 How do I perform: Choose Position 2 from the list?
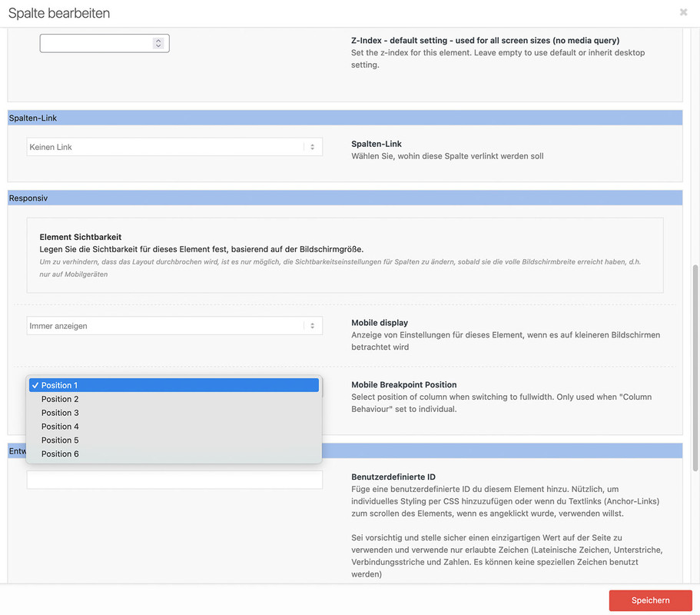click(x=174, y=399)
